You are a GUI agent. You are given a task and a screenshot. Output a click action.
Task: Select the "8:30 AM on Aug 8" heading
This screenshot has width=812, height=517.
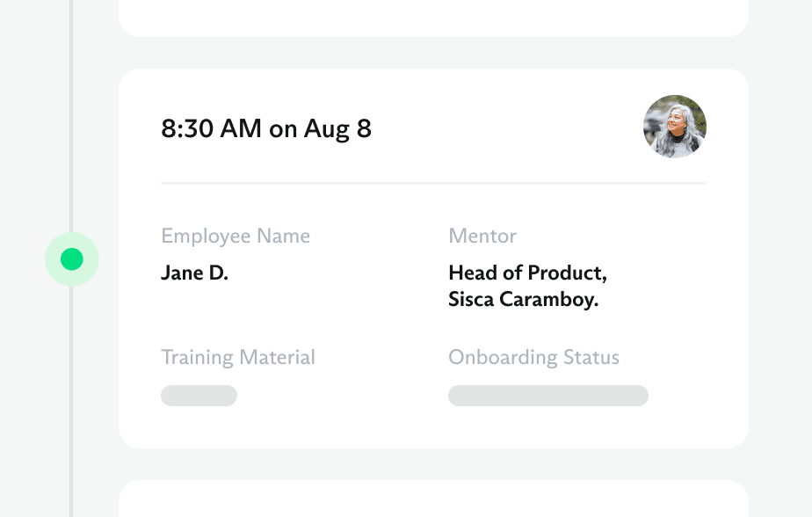click(x=266, y=129)
